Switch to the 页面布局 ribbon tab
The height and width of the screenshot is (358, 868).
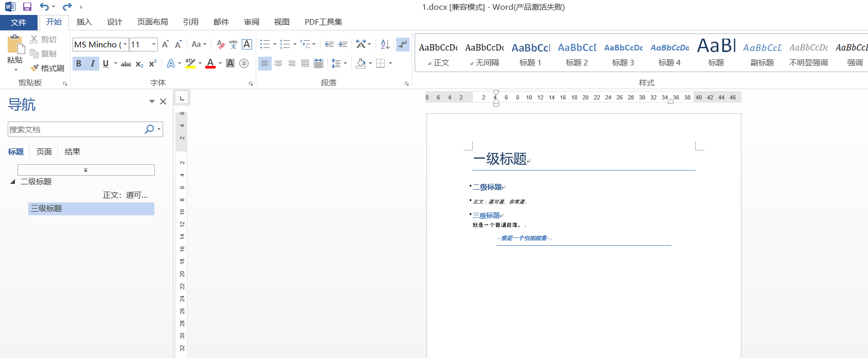152,22
